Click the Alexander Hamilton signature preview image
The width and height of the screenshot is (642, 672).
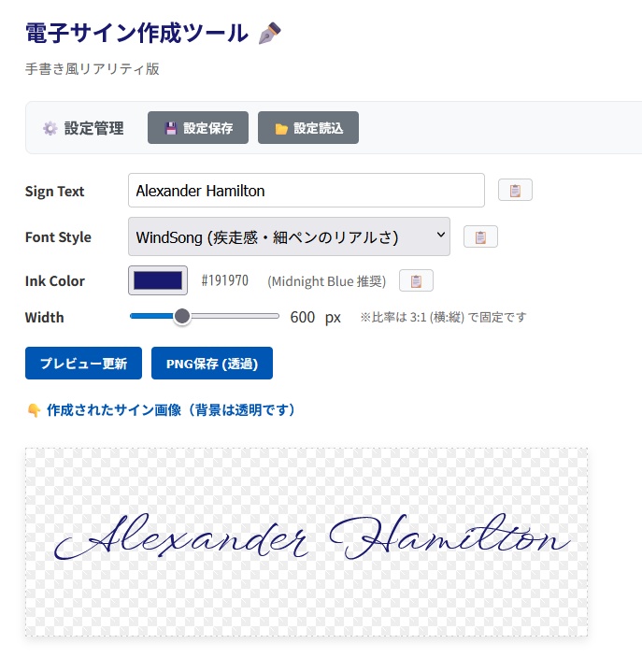tap(307, 542)
